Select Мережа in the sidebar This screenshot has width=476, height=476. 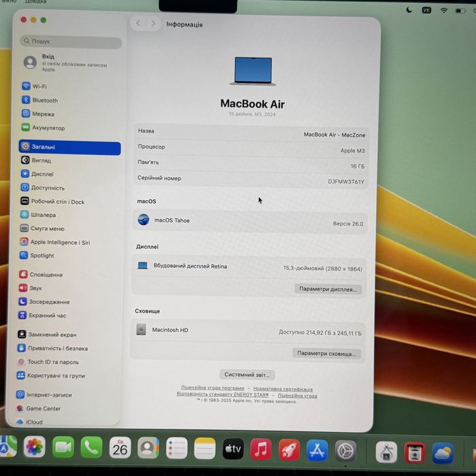point(38,114)
